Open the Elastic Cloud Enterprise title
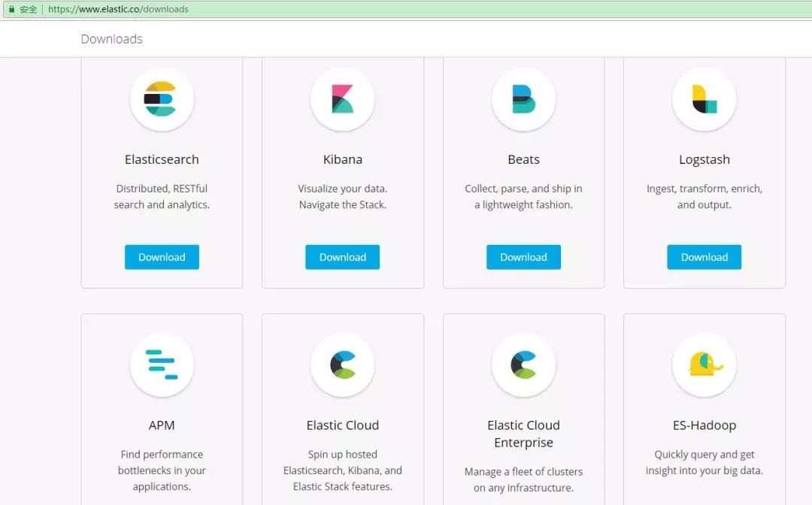 523,434
